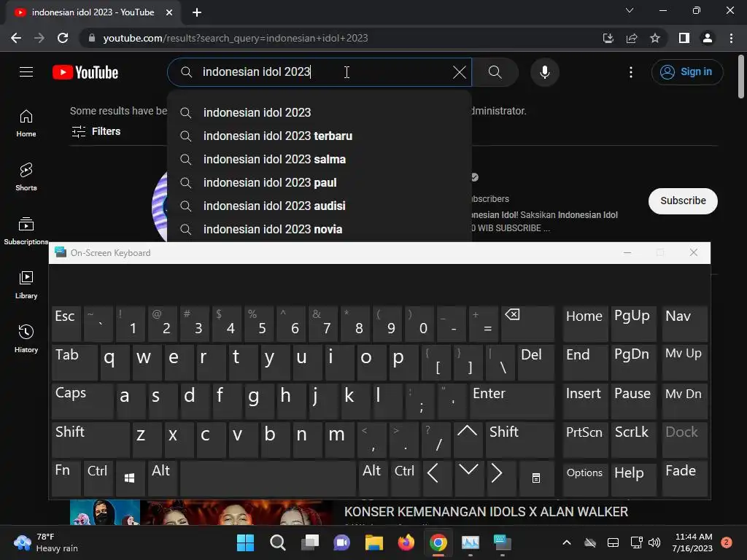Select suggestion 'indonesian idol 2023 salma'
747x560 pixels.
[320, 160]
